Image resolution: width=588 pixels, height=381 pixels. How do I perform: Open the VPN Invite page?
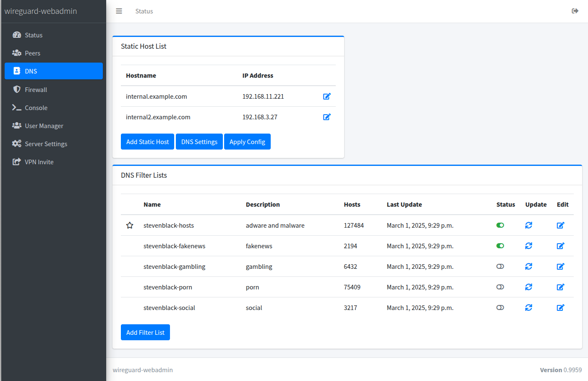39,162
